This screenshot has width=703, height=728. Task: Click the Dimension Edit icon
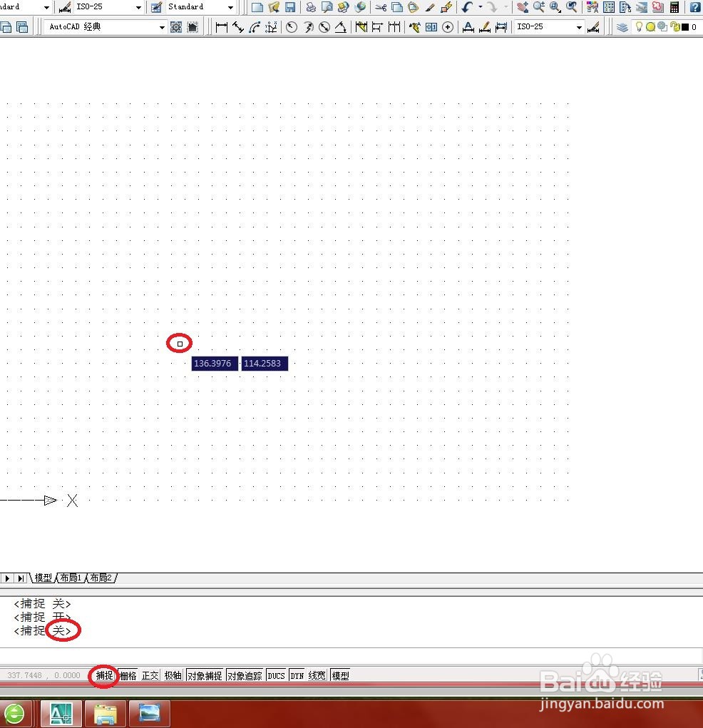(468, 27)
